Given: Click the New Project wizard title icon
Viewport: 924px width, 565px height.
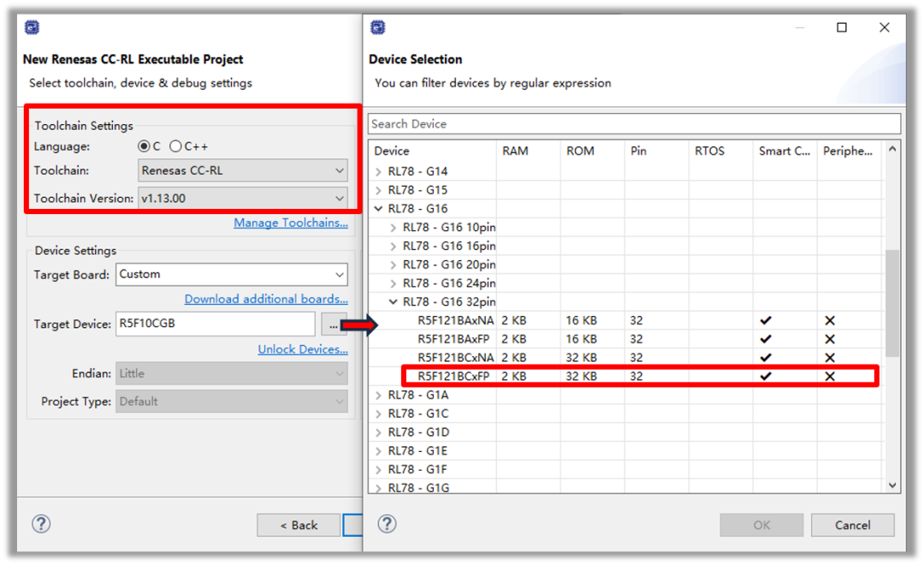Looking at the screenshot, I should point(31,27).
